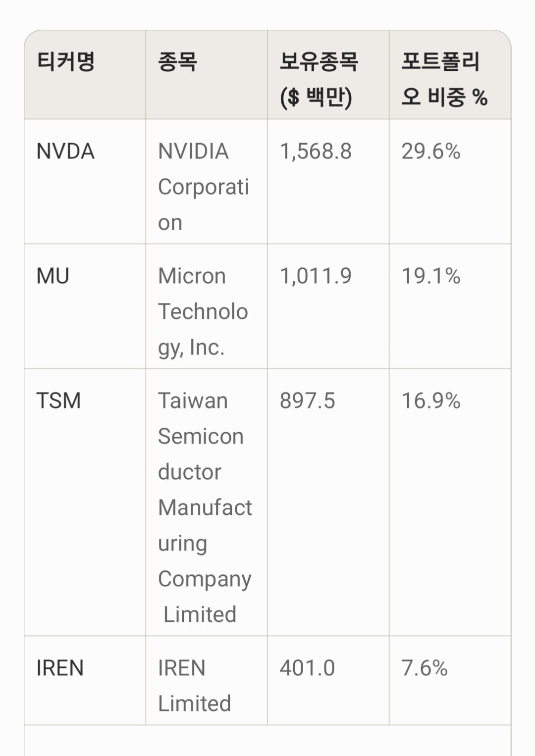The image size is (535, 756).
Task: Click the IREN Limited name cell
Action: click(207, 680)
